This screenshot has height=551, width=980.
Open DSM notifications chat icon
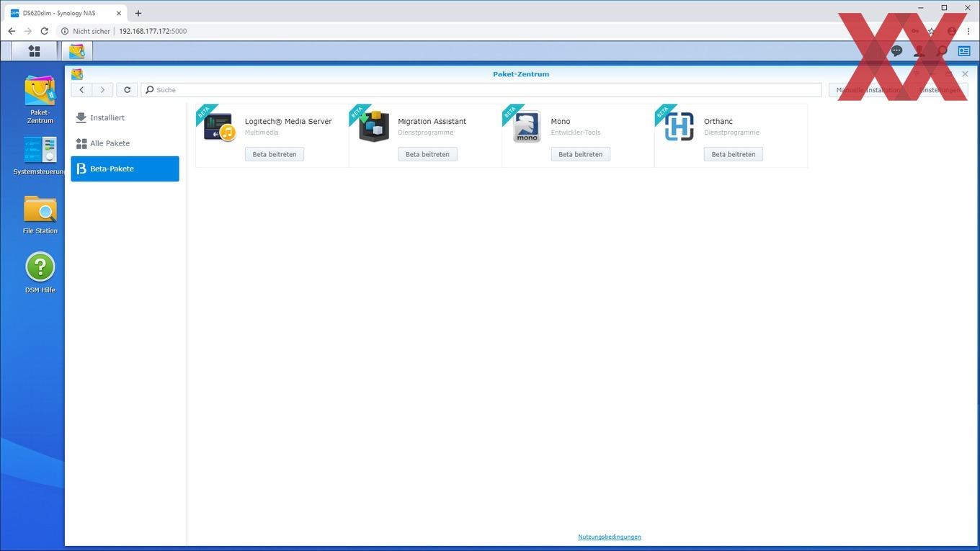pyautogui.click(x=896, y=51)
